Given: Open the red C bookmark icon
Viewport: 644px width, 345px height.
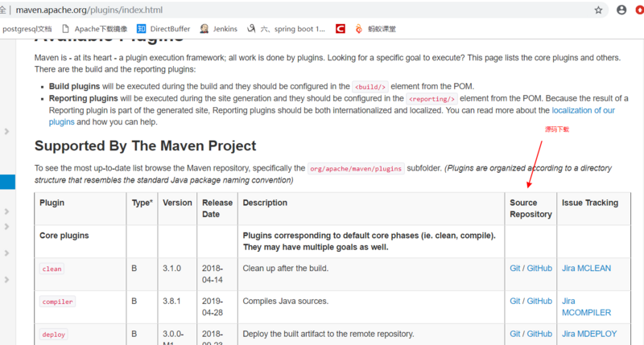Looking at the screenshot, I should pos(340,29).
